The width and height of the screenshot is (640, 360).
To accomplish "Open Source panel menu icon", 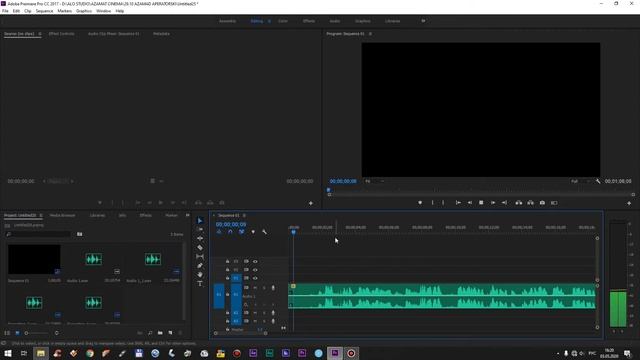I will tap(40, 34).
